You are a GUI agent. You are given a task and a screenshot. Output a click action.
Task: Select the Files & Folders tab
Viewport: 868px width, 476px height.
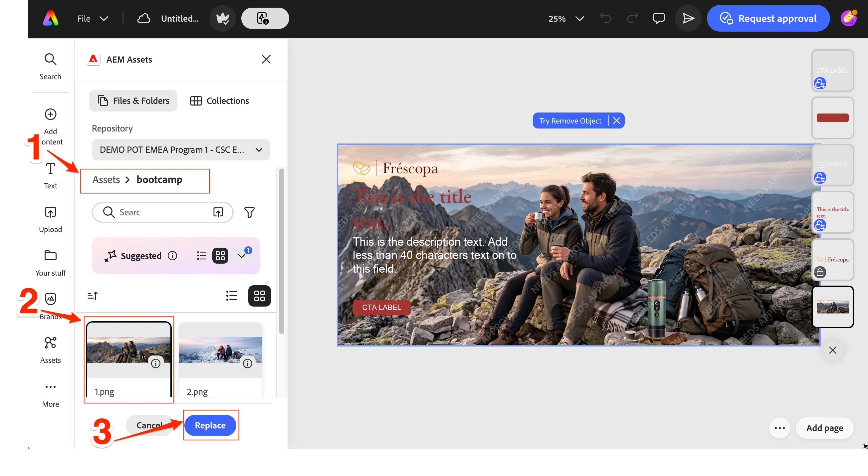pos(133,101)
